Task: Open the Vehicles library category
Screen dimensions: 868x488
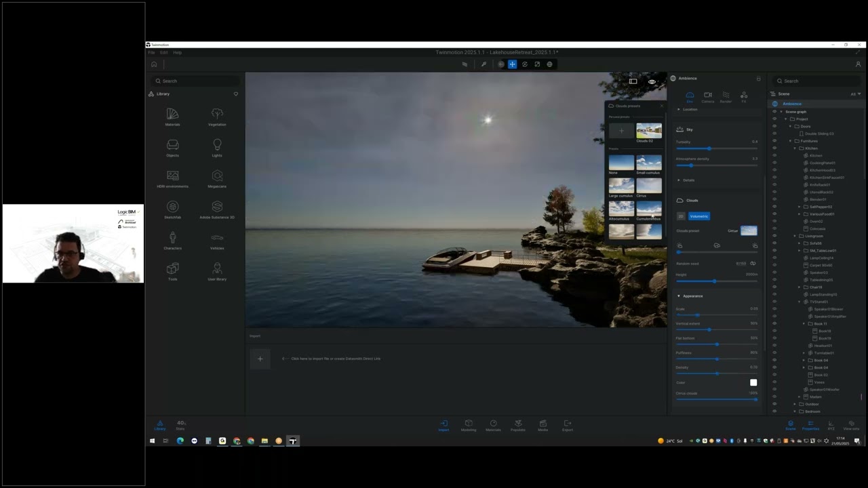Action: pos(217,241)
